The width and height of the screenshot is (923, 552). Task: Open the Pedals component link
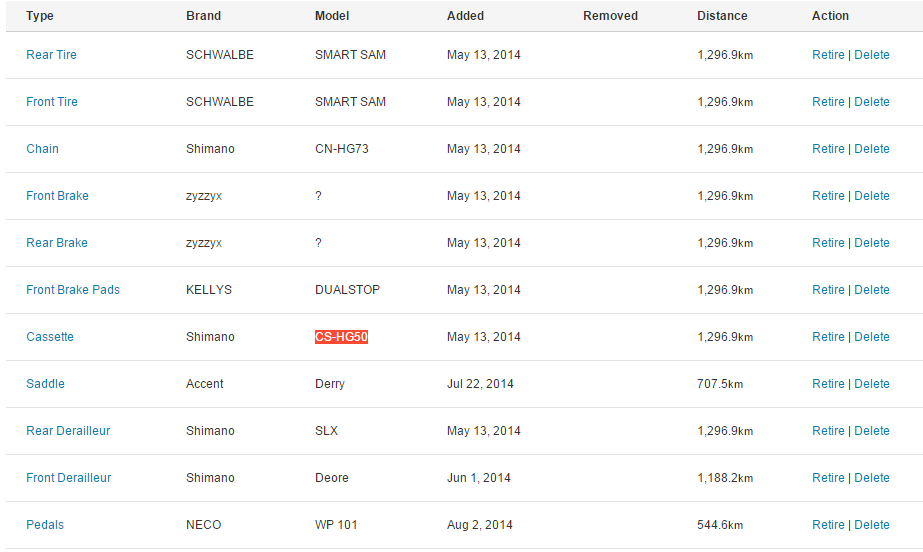[x=45, y=525]
